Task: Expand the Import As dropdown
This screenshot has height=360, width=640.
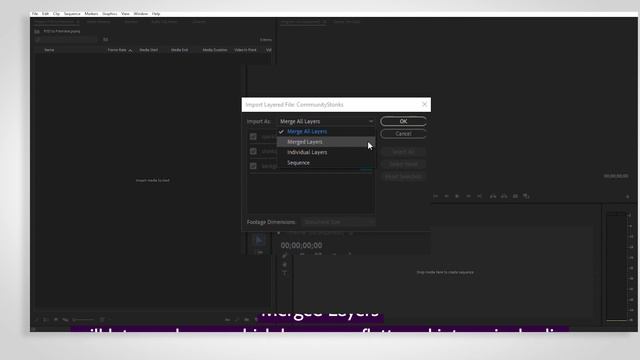Action: (326, 121)
